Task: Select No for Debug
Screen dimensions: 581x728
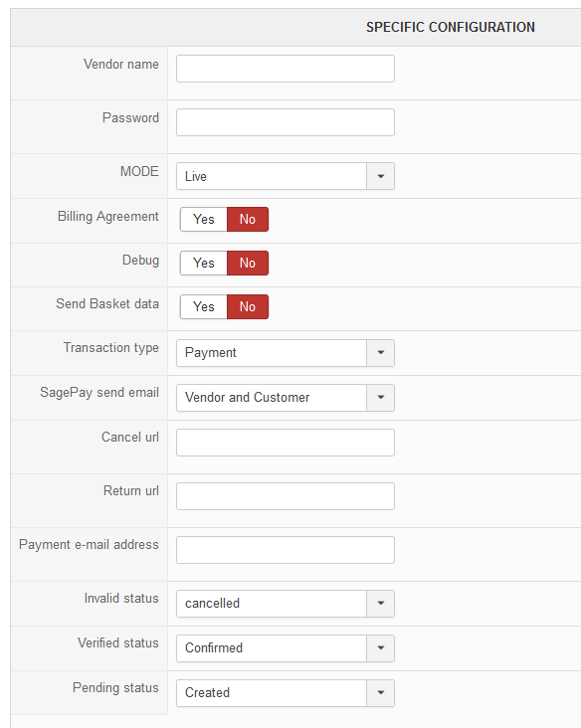Action: pos(248,263)
